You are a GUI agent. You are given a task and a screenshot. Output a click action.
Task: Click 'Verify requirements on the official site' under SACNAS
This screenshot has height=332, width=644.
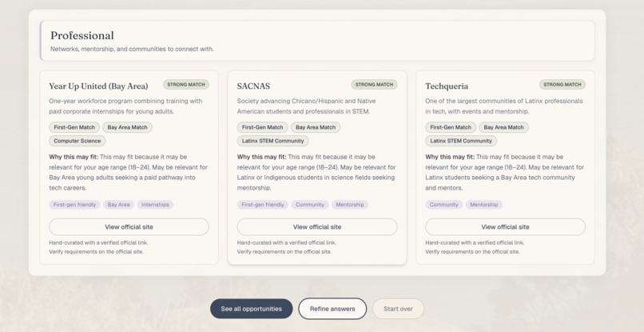pyautogui.click(x=284, y=252)
